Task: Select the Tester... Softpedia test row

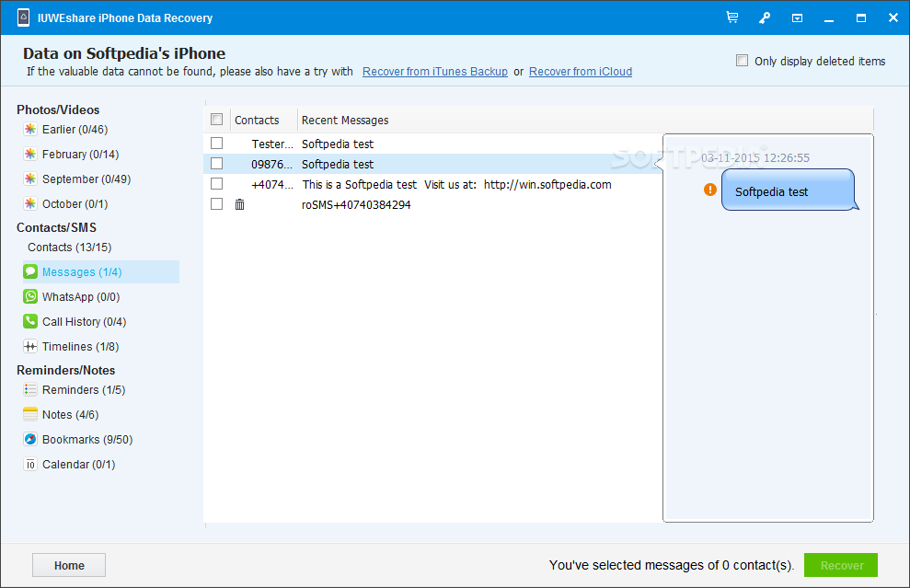Action: tap(432, 144)
